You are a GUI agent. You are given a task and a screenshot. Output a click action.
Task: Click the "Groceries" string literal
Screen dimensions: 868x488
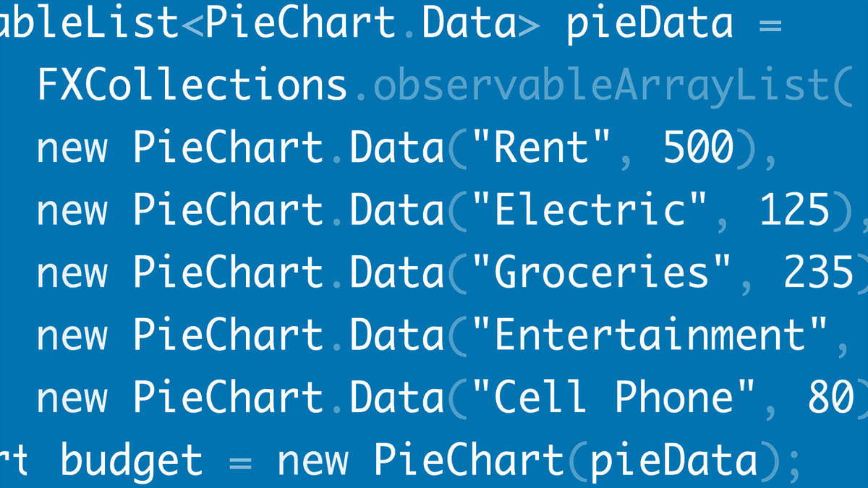coord(601,273)
